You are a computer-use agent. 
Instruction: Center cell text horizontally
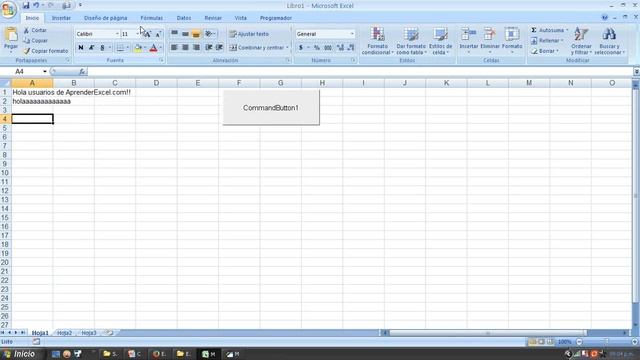(185, 47)
